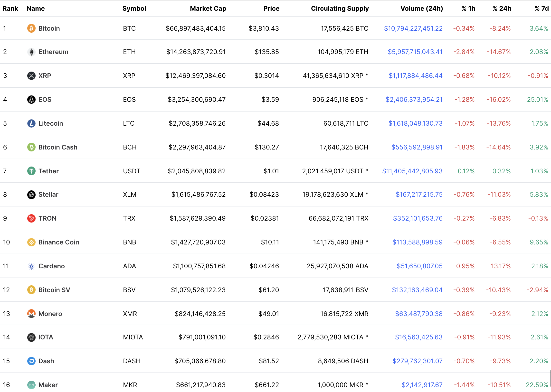Image resolution: width=551 pixels, height=392 pixels.
Task: Sort by the % 1h column header
Action: coord(468,9)
